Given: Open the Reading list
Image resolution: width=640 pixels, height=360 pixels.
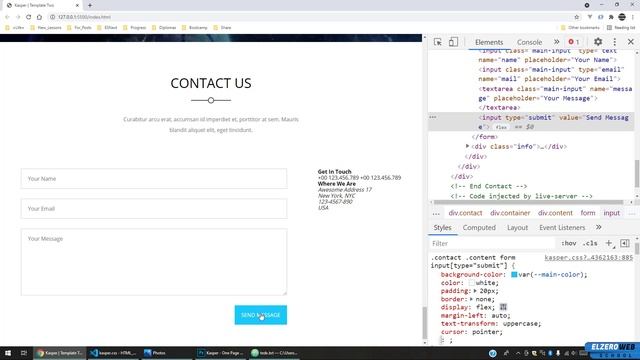Looking at the screenshot, I should click(621, 28).
